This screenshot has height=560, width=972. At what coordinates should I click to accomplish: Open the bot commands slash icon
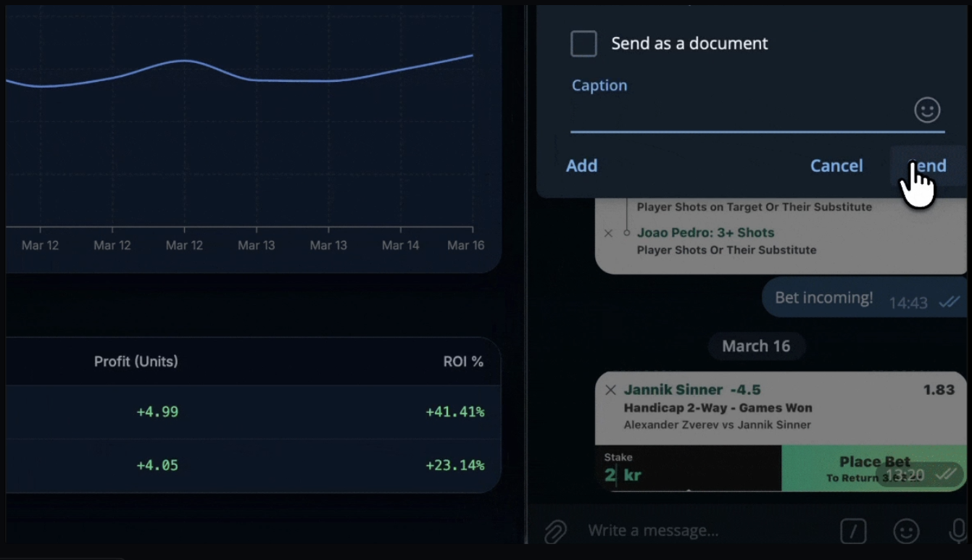click(x=853, y=531)
